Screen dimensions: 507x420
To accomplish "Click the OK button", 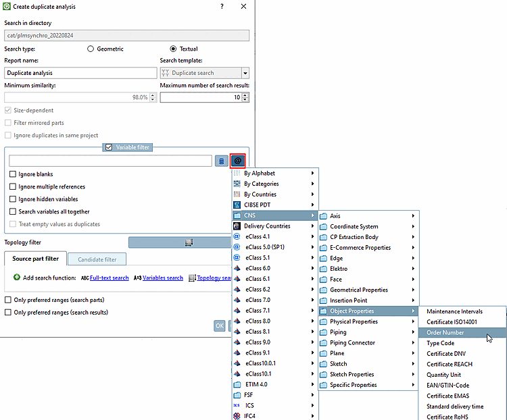I will 220,325.
